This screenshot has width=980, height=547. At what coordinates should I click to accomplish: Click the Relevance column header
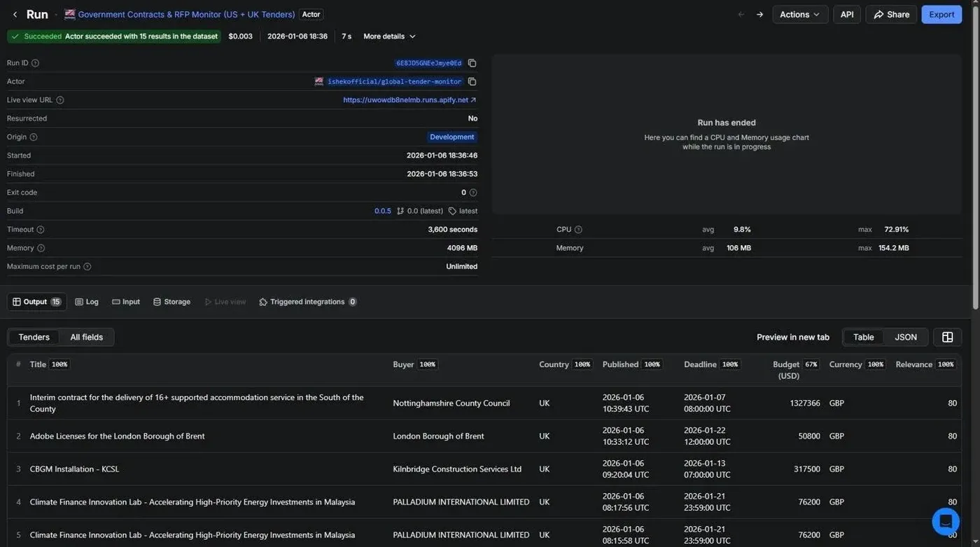coord(913,364)
